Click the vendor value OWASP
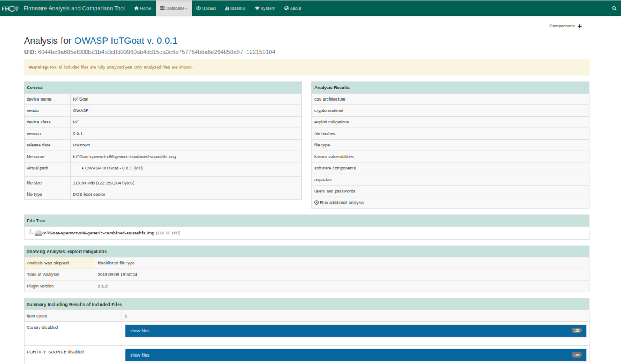Image resolution: width=621 pixels, height=364 pixels. click(80, 110)
